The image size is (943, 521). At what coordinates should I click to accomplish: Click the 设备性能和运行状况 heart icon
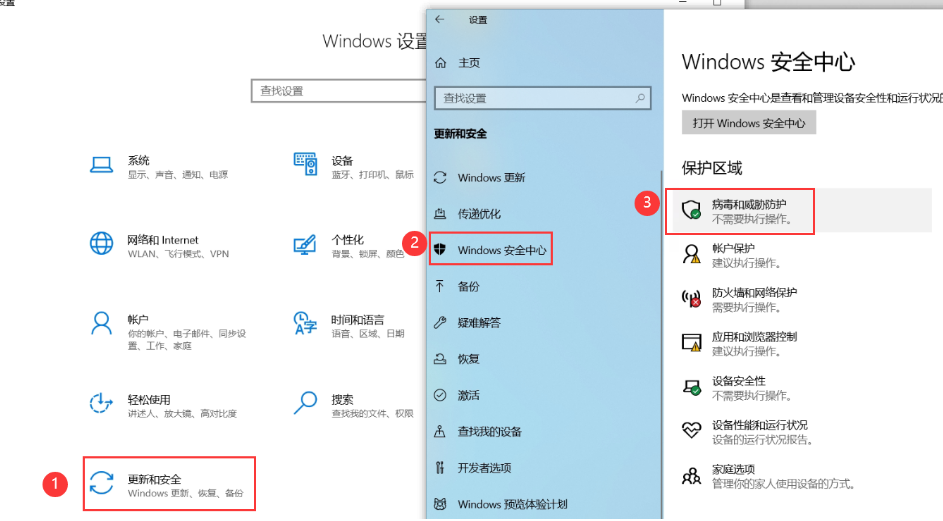691,431
